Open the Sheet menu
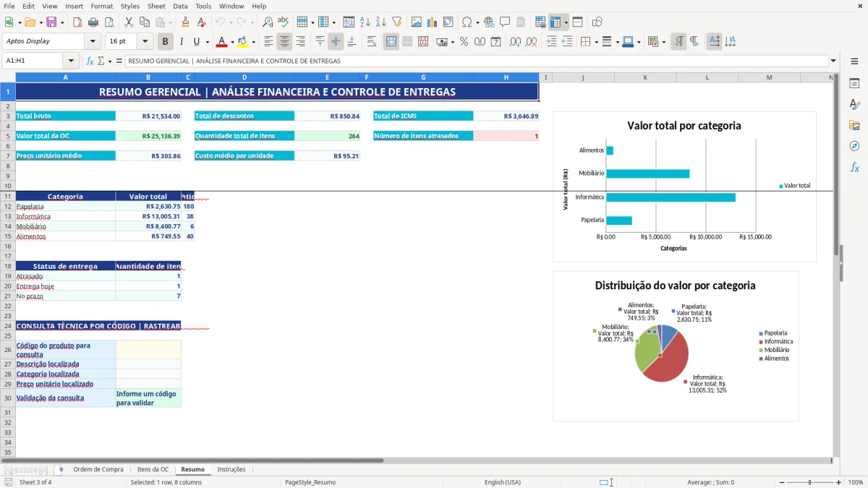This screenshot has height=488, width=868. pos(156,6)
